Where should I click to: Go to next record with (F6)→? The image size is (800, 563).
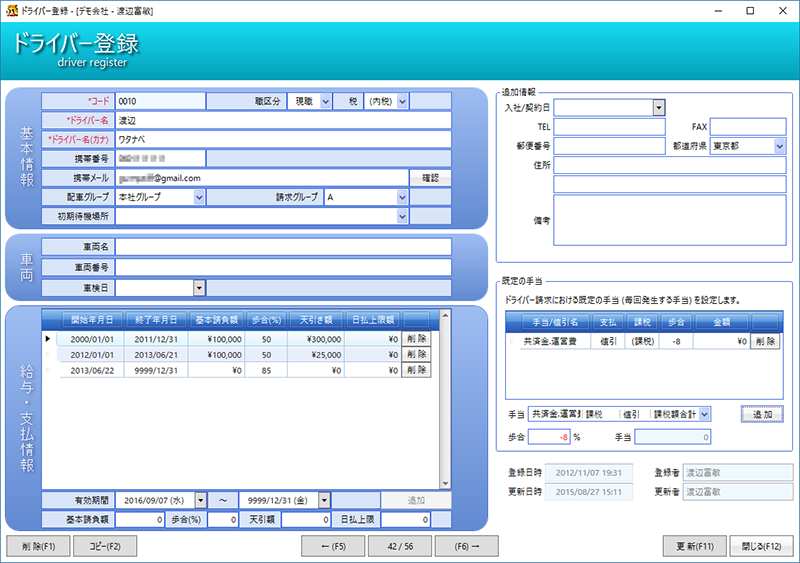(x=466, y=546)
